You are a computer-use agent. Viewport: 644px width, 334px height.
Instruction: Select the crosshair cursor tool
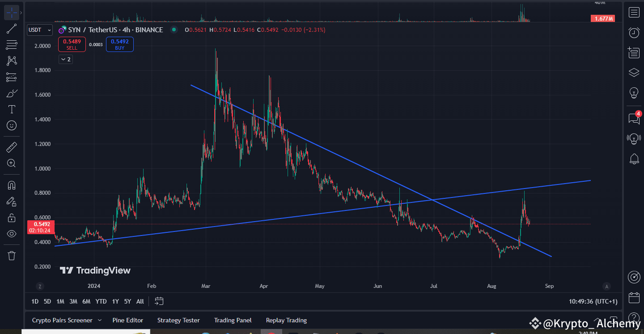tap(11, 12)
